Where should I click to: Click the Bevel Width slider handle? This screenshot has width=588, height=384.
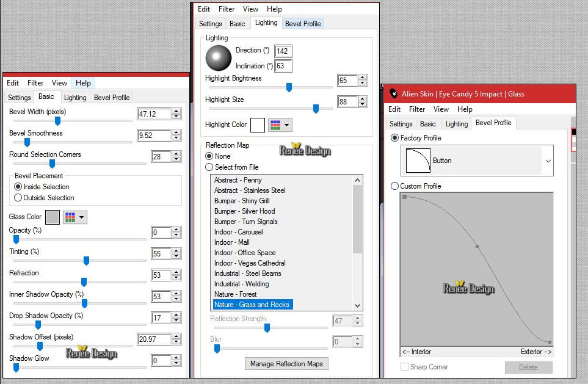58,121
